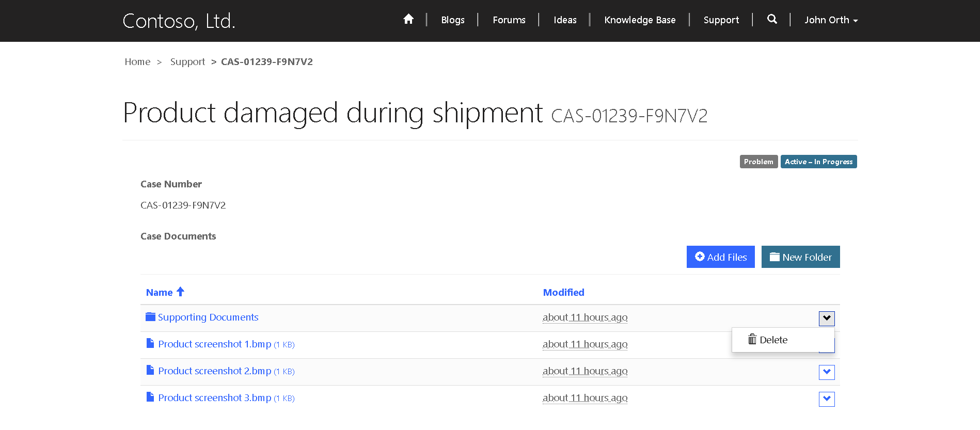Click the Support breadcrumb link
The height and width of the screenshot is (430, 980).
(187, 62)
